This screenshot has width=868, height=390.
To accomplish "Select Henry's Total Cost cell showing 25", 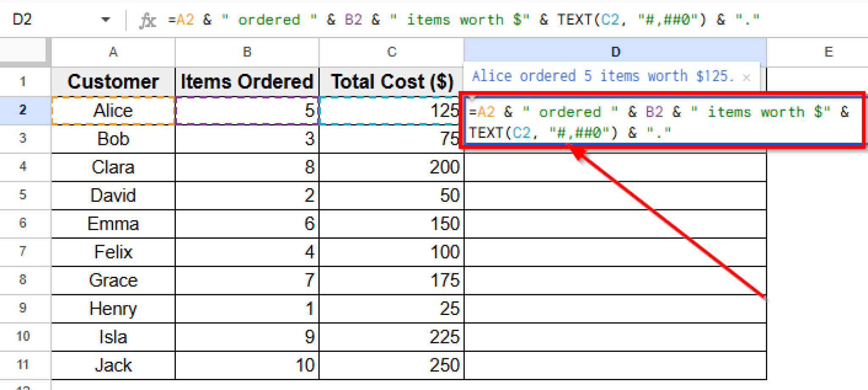I will (390, 308).
